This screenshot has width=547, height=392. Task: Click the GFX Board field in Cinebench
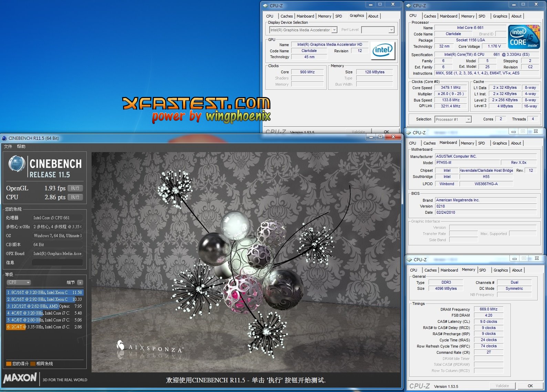point(57,254)
